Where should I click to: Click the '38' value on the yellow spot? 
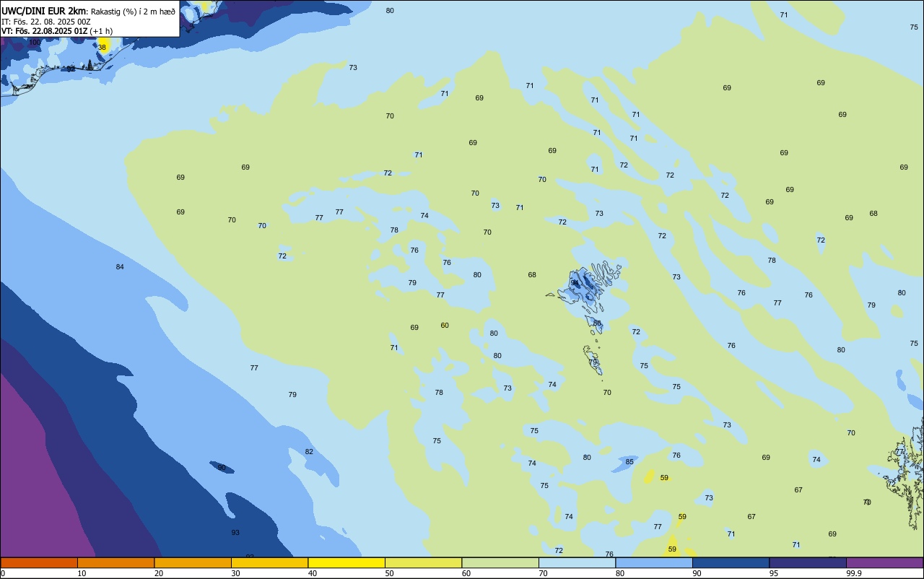click(x=102, y=48)
